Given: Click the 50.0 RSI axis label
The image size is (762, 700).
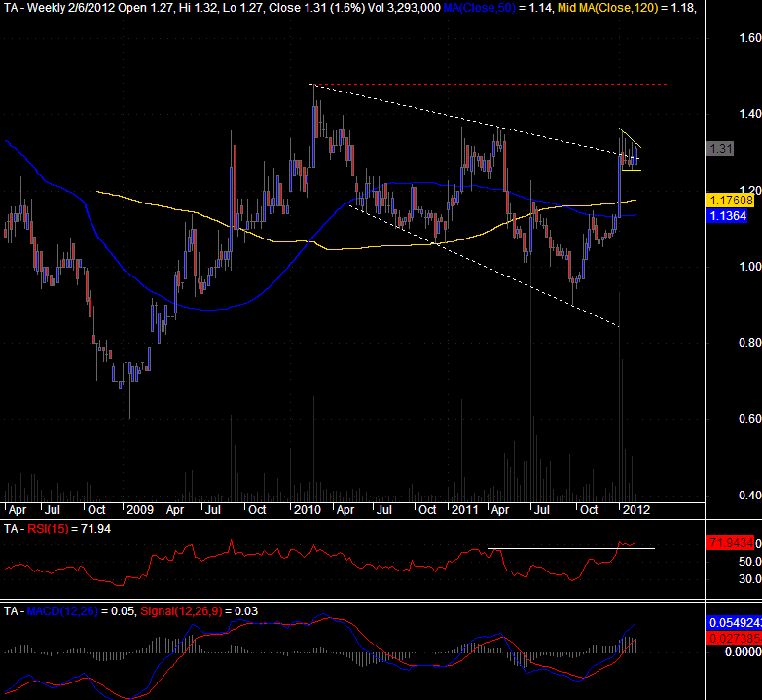Looking at the screenshot, I should [750, 562].
